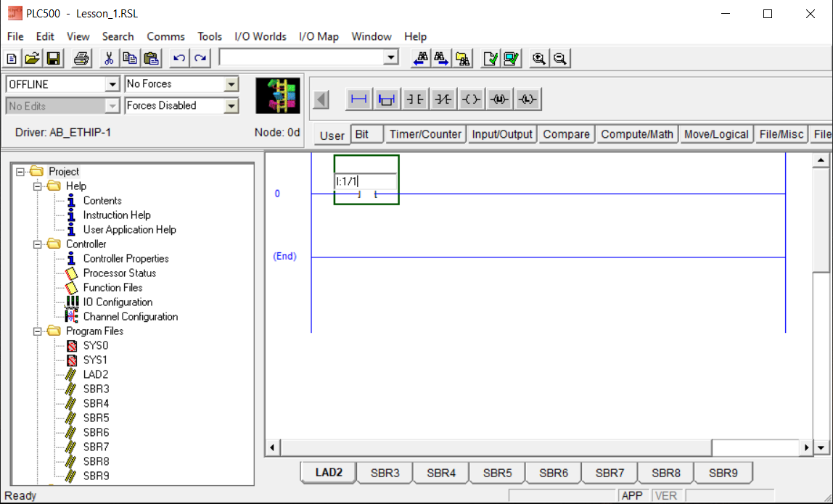Image resolution: width=833 pixels, height=504 pixels.
Task: Open a file with the folder icon
Action: point(32,59)
